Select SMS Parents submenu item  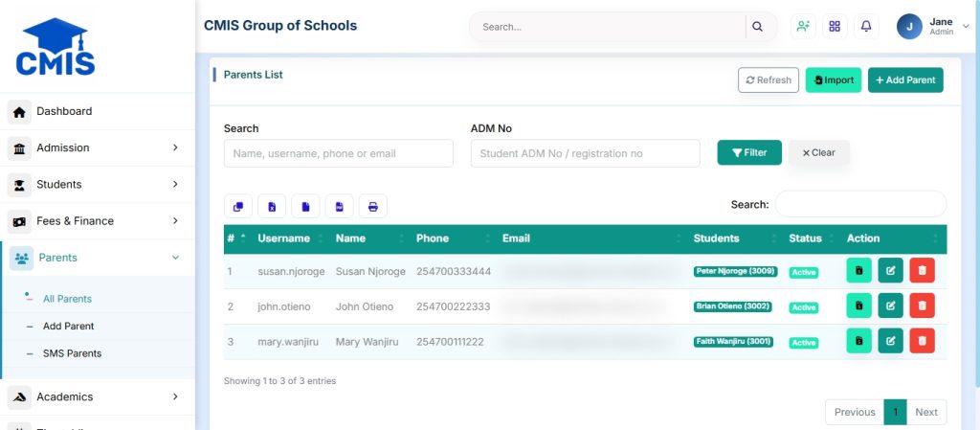click(x=72, y=353)
